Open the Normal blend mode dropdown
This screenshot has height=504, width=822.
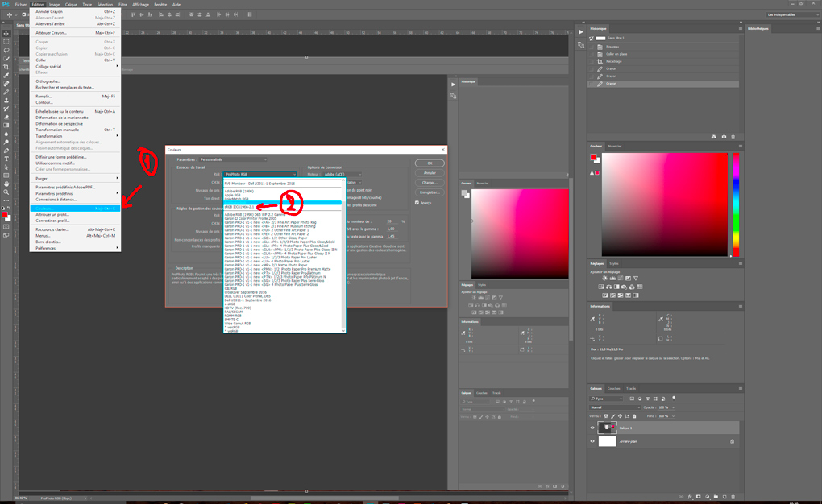pyautogui.click(x=616, y=407)
